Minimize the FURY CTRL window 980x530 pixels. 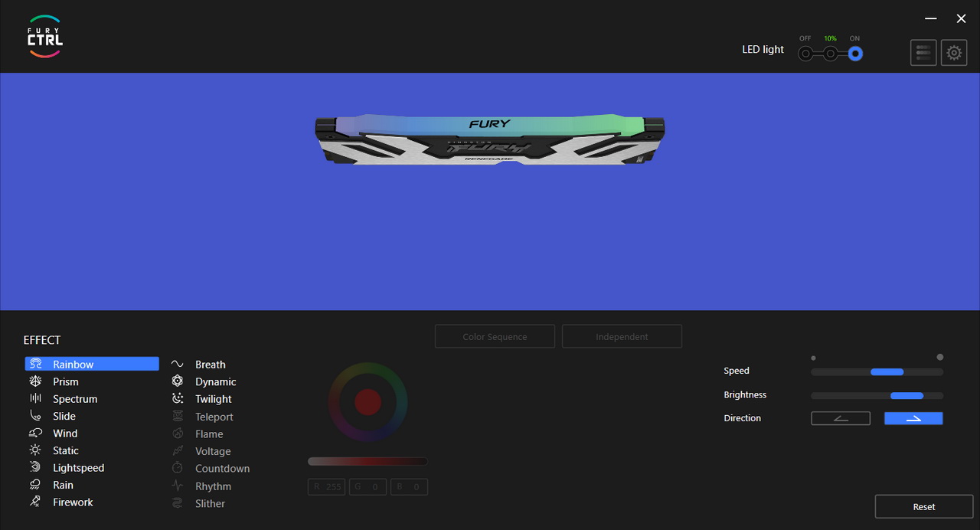[x=931, y=18]
